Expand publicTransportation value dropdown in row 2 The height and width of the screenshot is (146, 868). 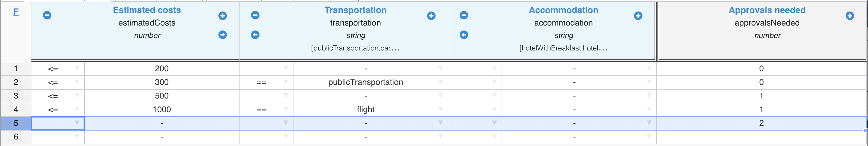(440, 82)
